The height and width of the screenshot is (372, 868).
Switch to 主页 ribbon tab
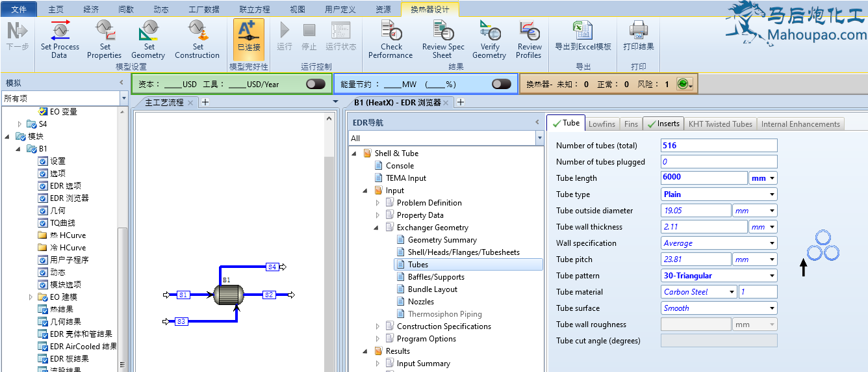(57, 10)
